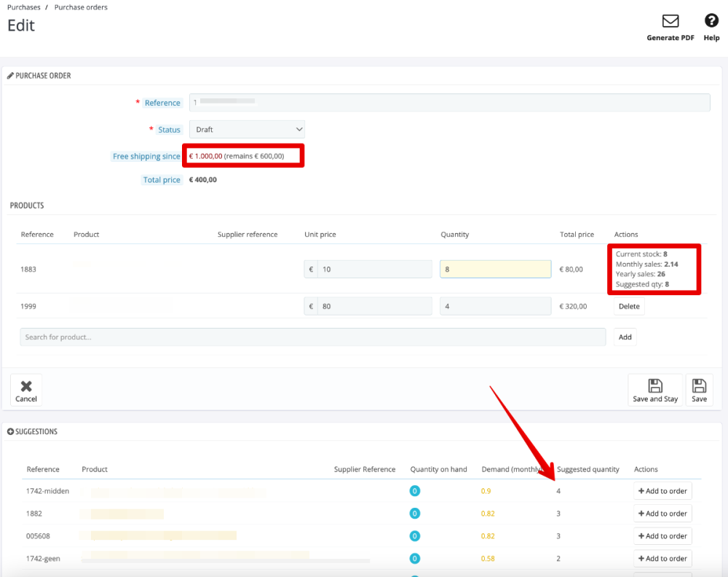Click the Save floppy disk icon
Image resolution: width=728 pixels, height=577 pixels.
[x=699, y=385]
